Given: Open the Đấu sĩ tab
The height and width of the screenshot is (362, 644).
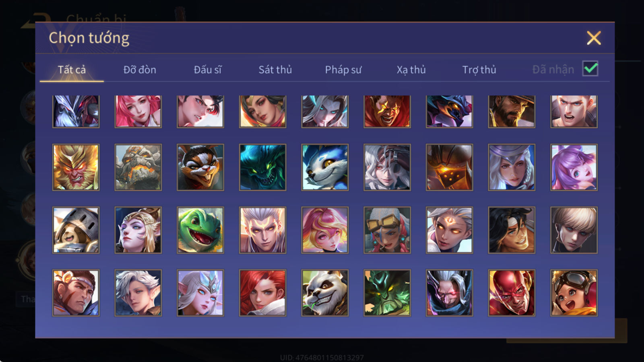Looking at the screenshot, I should [x=208, y=70].
